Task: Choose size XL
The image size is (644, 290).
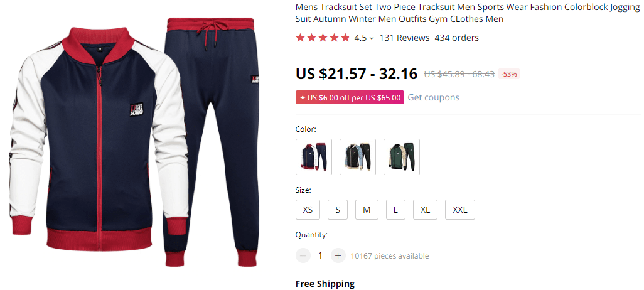Action: [x=425, y=210]
